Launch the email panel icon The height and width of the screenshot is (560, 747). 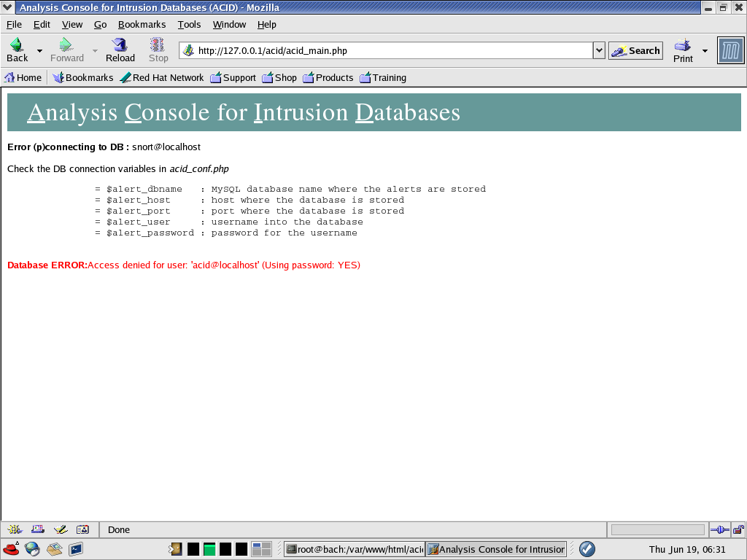click(54, 549)
